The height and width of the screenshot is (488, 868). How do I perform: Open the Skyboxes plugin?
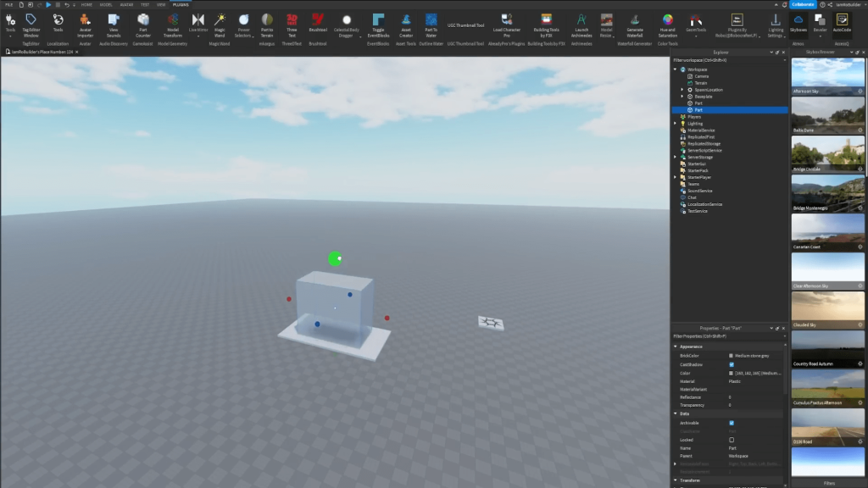(x=798, y=23)
